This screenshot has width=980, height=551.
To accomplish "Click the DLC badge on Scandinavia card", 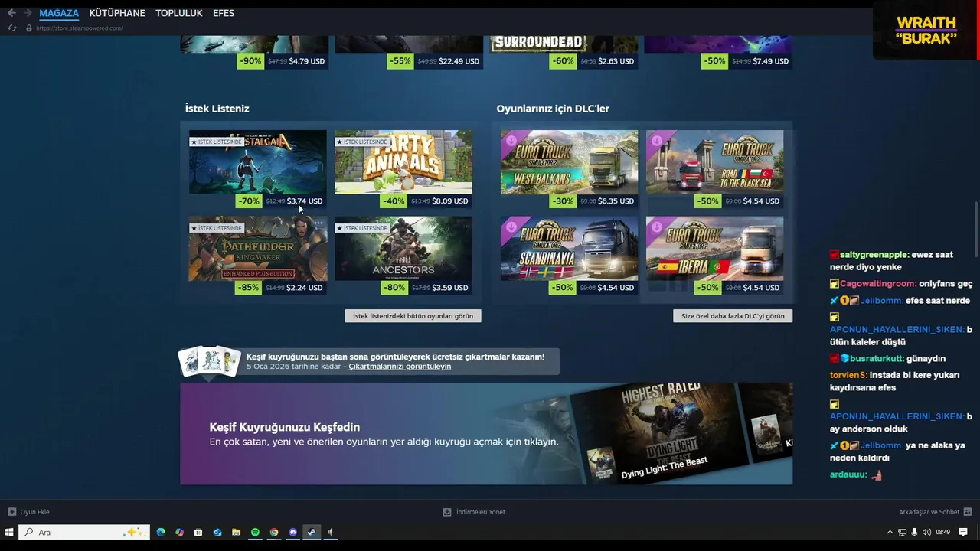I will [x=511, y=227].
